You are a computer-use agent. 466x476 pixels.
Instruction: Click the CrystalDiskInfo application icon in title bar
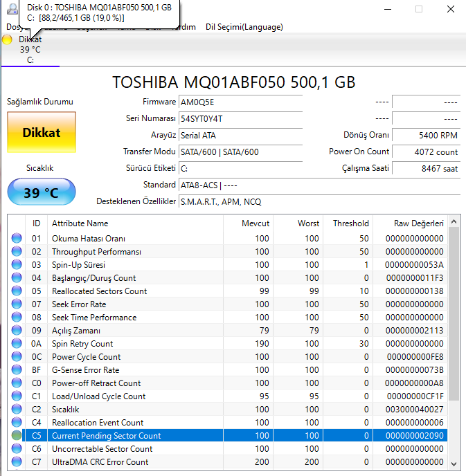tap(12, 9)
